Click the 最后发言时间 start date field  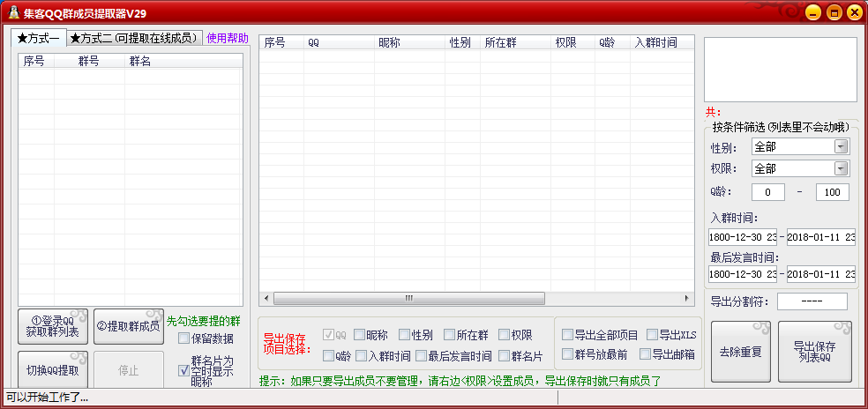743,274
